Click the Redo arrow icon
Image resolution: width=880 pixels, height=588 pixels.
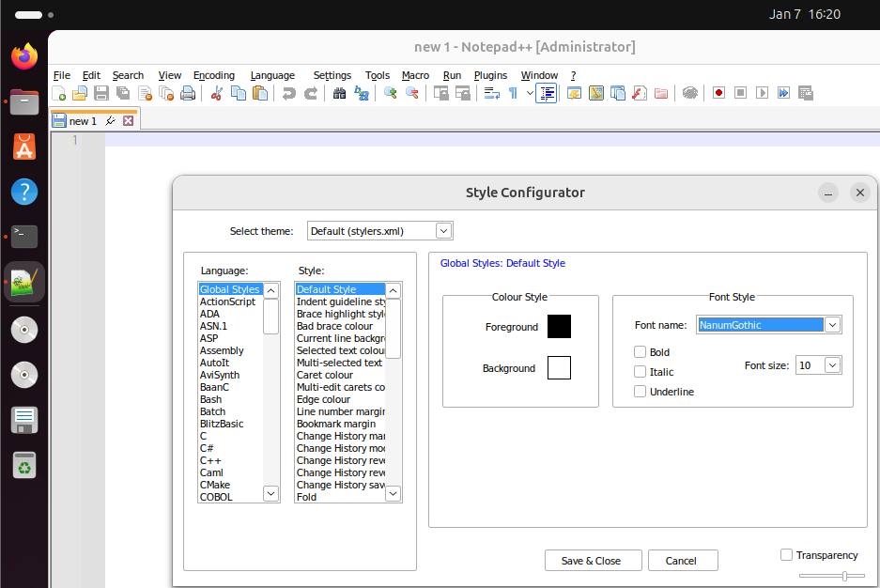310,93
